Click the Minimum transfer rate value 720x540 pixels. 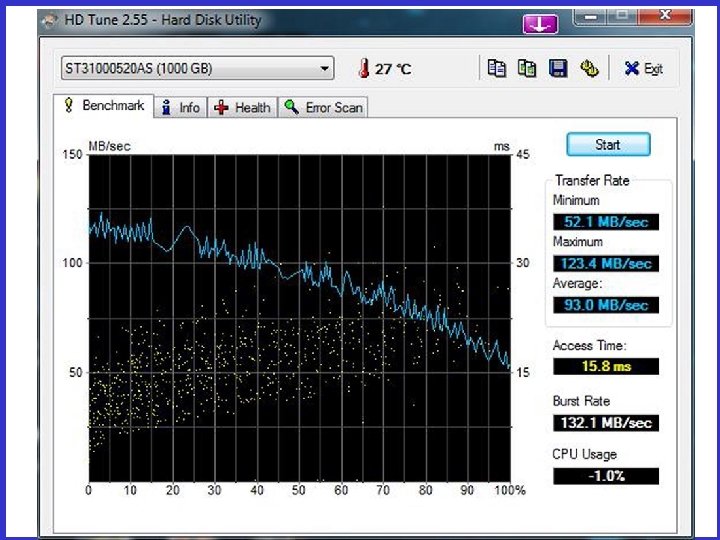(606, 221)
